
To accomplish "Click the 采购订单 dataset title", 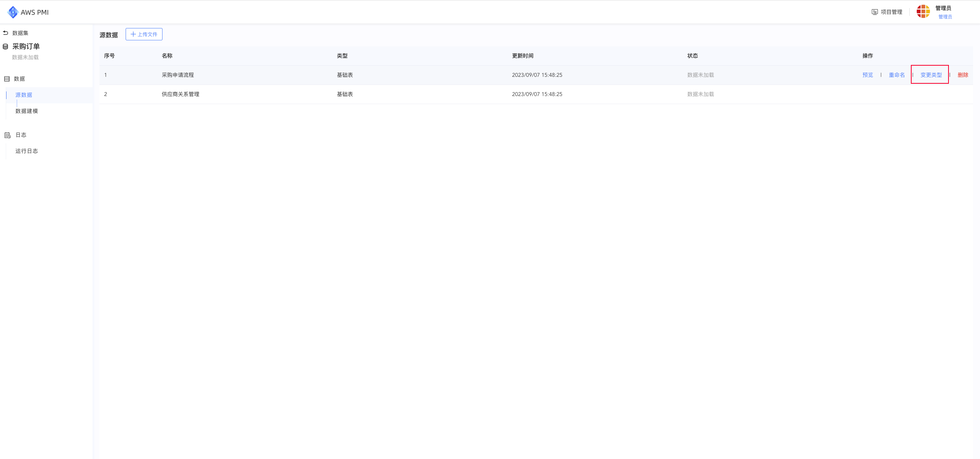I will point(26,46).
